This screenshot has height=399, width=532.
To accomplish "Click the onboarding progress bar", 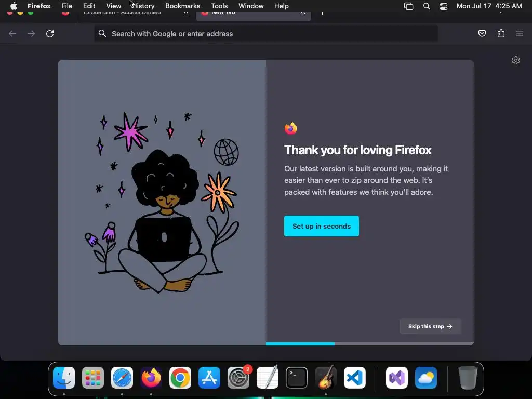I will (x=370, y=344).
